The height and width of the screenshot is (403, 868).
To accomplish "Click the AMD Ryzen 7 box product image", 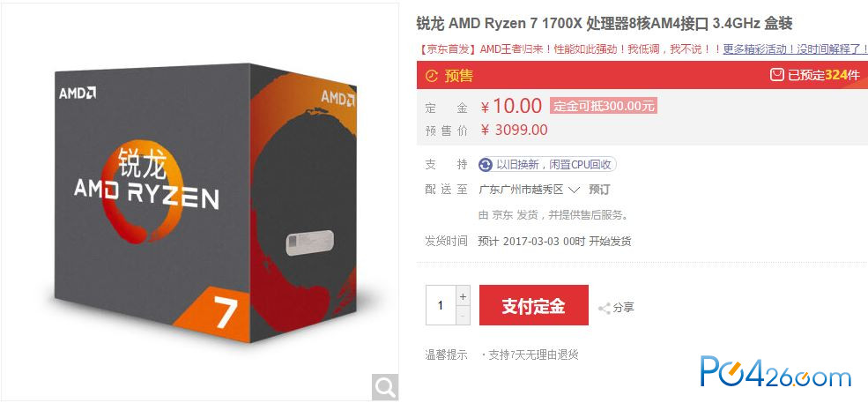I will tap(206, 202).
